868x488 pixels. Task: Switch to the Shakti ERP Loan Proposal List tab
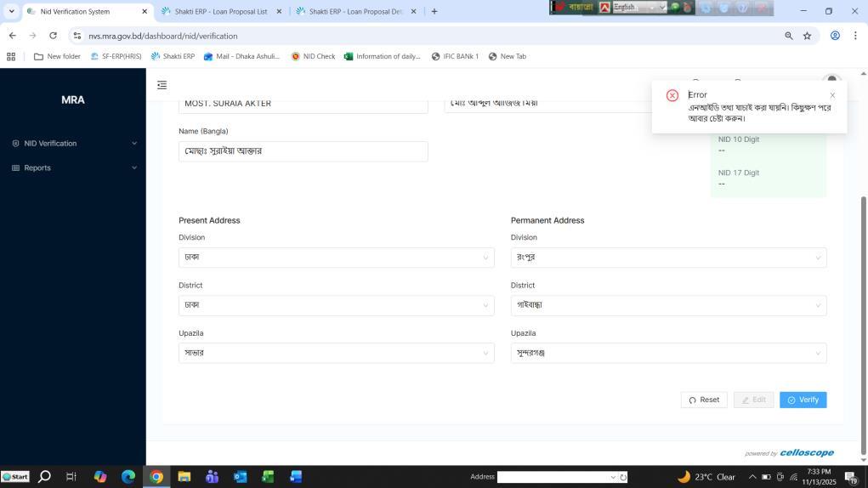(220, 12)
